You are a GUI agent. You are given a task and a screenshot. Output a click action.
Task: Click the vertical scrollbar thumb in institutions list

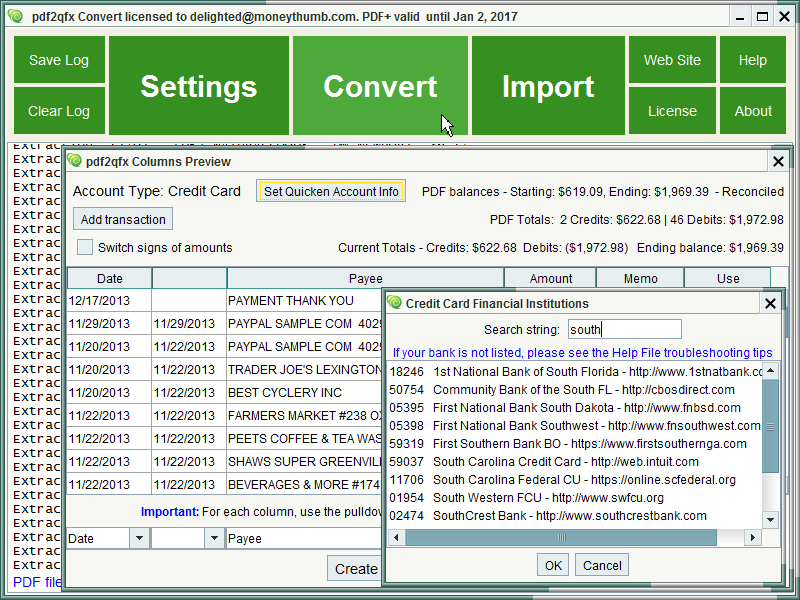pyautogui.click(x=770, y=426)
